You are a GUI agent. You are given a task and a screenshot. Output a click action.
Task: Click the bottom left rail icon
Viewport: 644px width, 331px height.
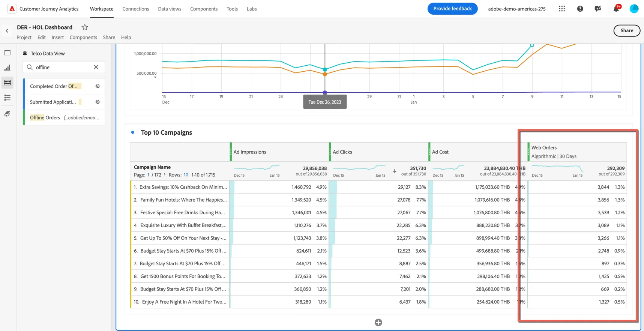[8, 114]
